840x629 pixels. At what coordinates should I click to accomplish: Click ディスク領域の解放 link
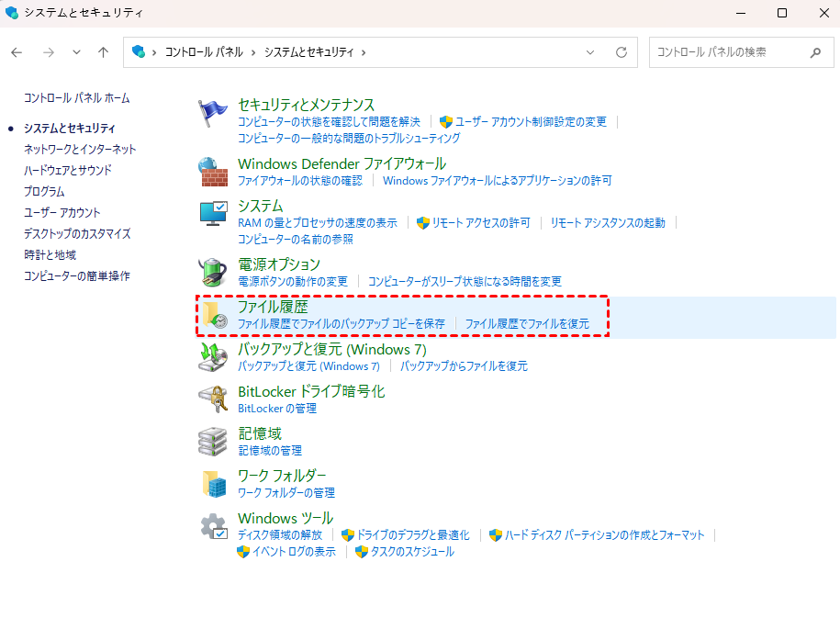pyautogui.click(x=280, y=535)
